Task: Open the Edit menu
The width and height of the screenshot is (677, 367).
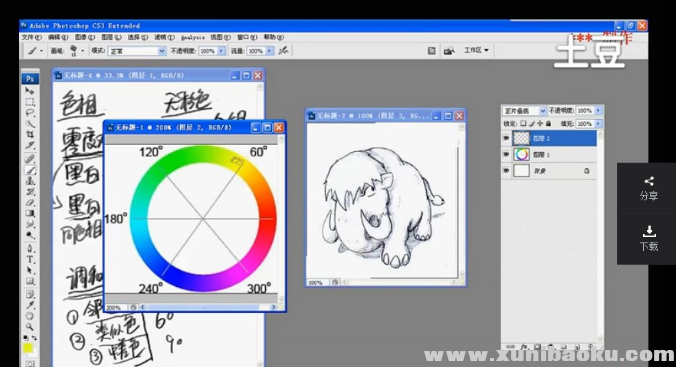Action: click(x=58, y=37)
